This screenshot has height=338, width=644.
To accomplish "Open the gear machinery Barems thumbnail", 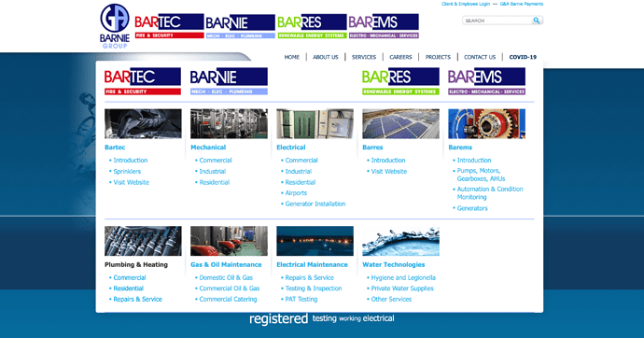I will [x=486, y=123].
